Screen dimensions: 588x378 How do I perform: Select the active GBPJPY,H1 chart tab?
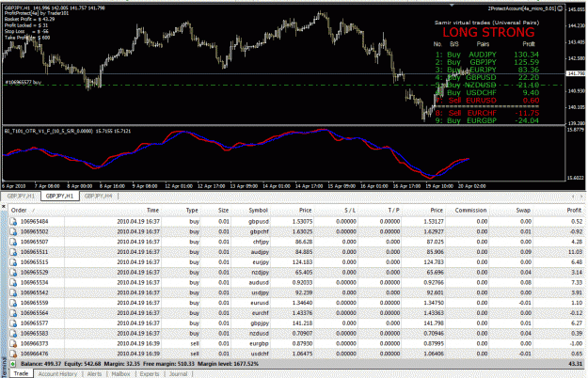click(x=59, y=196)
